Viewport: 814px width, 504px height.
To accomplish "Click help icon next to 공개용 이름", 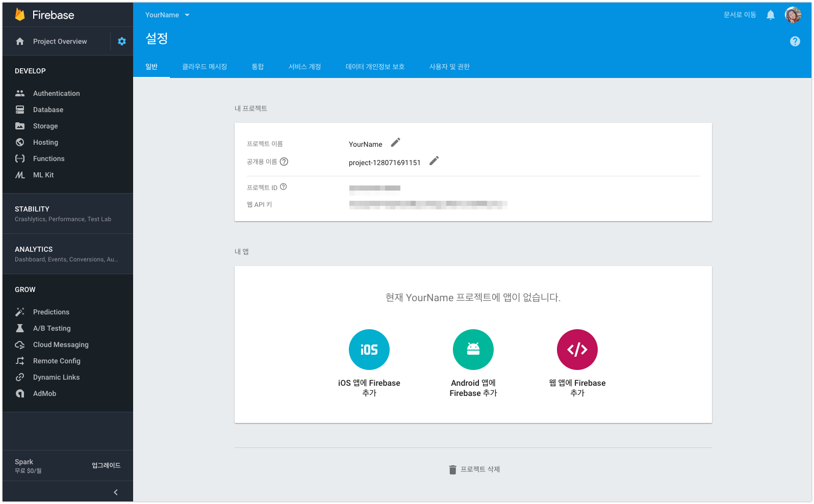I will click(284, 162).
